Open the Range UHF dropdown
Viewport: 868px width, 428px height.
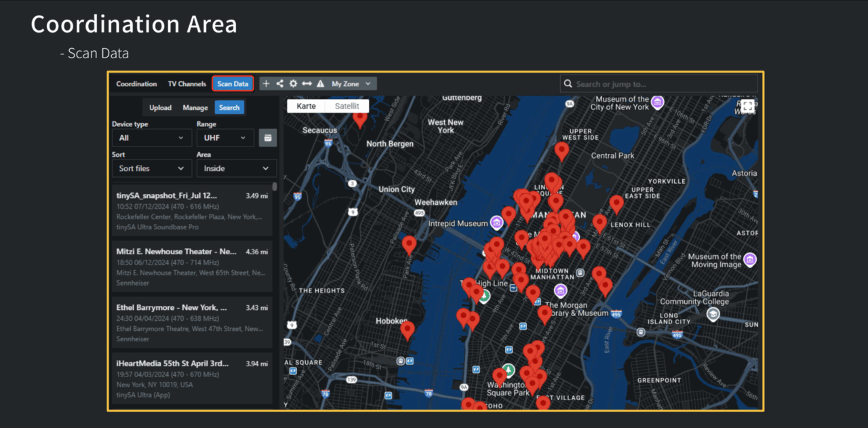224,138
